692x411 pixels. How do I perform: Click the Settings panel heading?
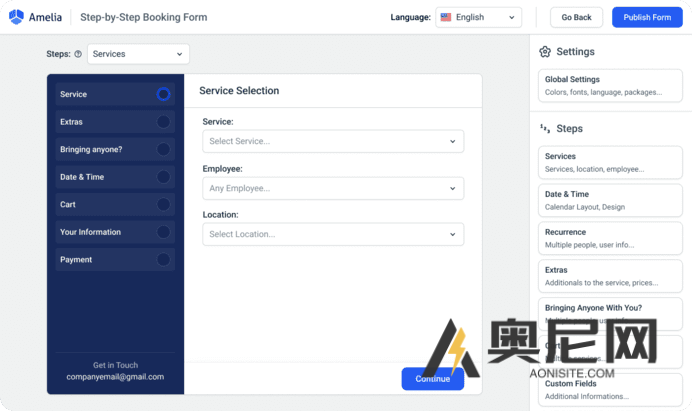[x=575, y=52]
